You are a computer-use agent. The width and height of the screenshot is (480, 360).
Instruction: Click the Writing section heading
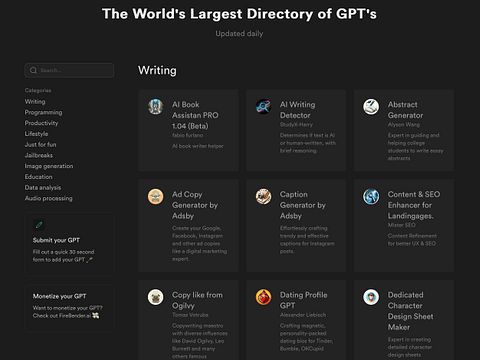pyautogui.click(x=157, y=70)
